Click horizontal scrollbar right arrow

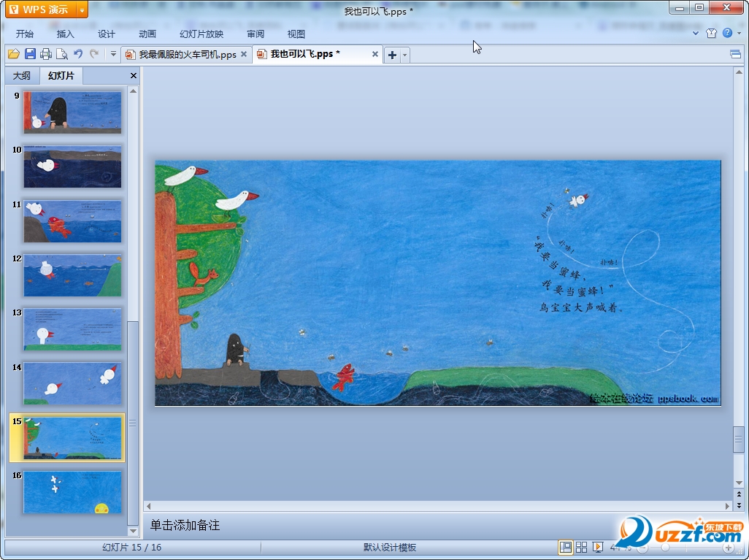click(728, 505)
